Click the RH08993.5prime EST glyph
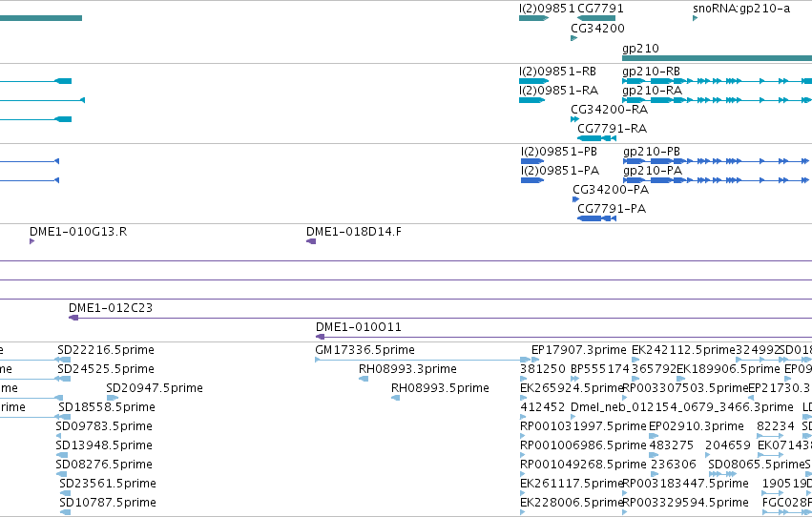The image size is (812, 517). (396, 398)
